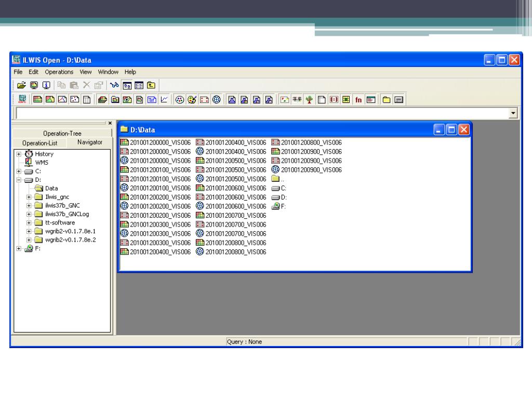
Task: Select the Data folder in the tree
Action: point(51,188)
